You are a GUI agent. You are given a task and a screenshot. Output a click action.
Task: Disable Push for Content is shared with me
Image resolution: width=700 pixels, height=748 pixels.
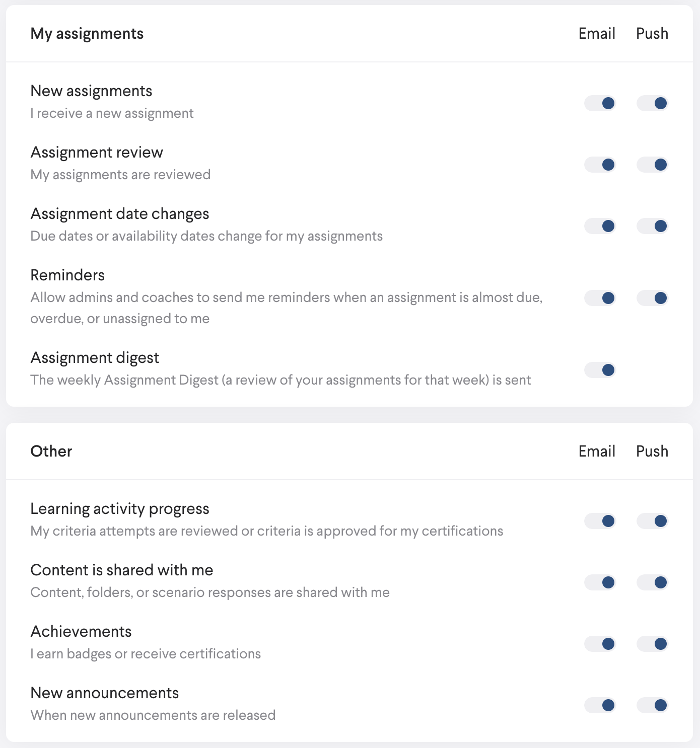pyautogui.click(x=652, y=582)
